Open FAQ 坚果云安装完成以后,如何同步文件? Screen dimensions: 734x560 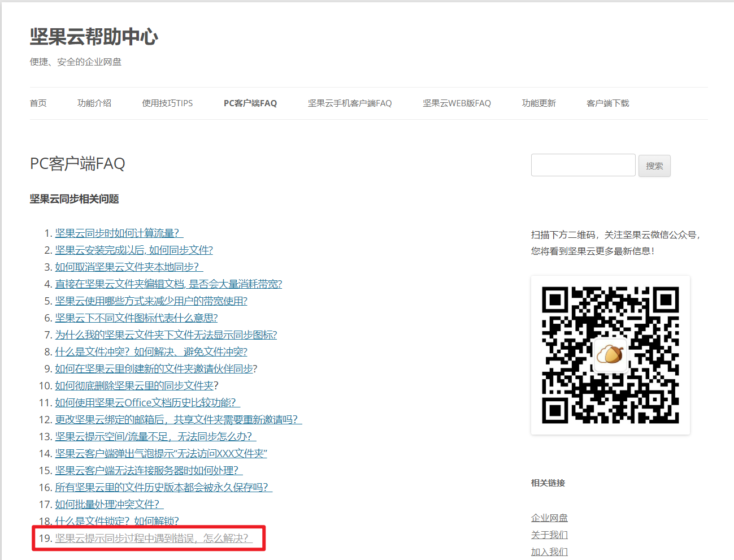134,250
